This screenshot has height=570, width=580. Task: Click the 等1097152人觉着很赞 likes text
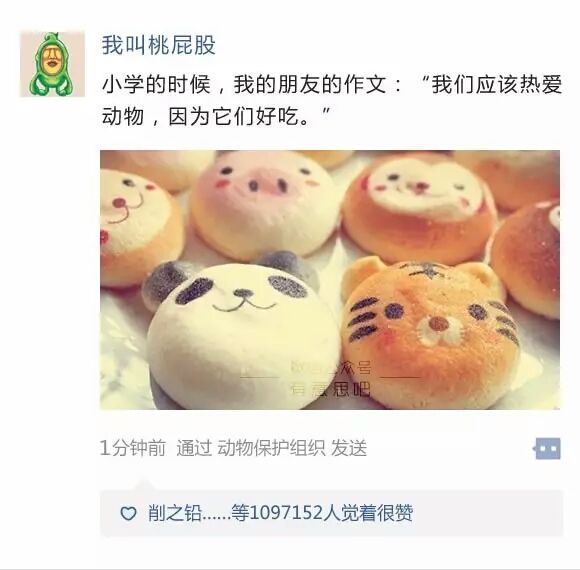point(322,513)
